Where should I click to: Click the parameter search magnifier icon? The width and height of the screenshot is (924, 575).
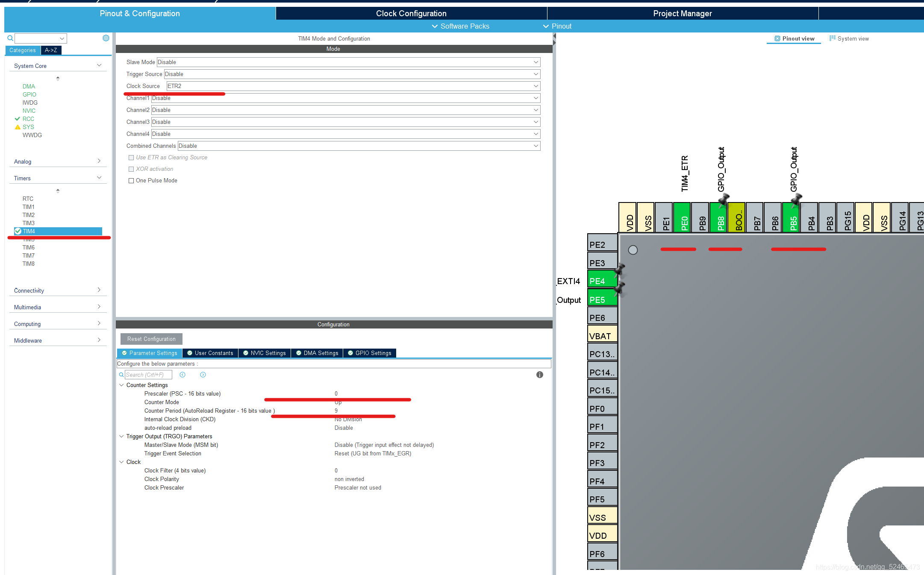(121, 375)
